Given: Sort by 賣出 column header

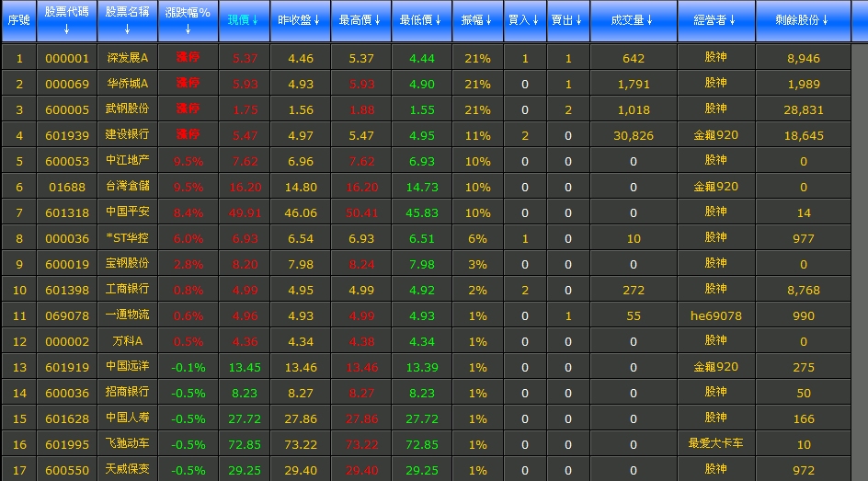Looking at the screenshot, I should [567, 20].
